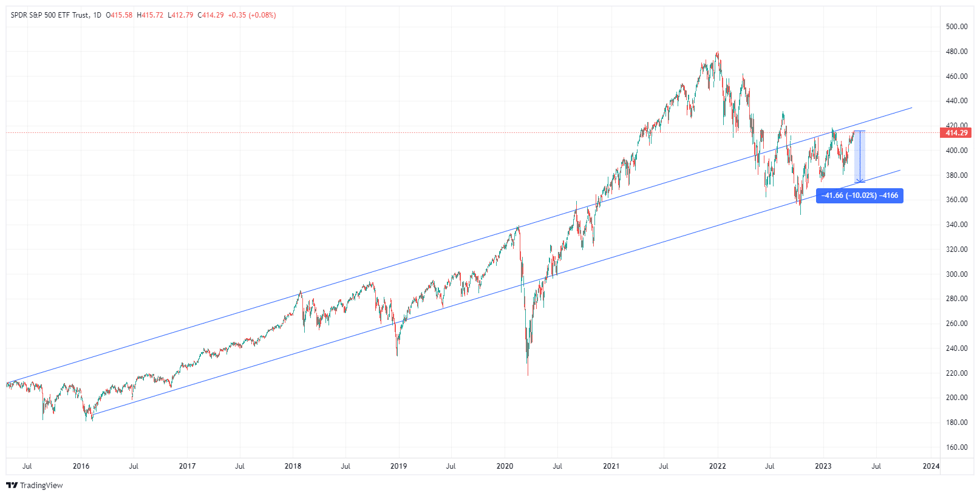Select the SPDR S&P 500 ETF Trust title
Image resolution: width=980 pixels, height=496 pixels.
tap(50, 15)
